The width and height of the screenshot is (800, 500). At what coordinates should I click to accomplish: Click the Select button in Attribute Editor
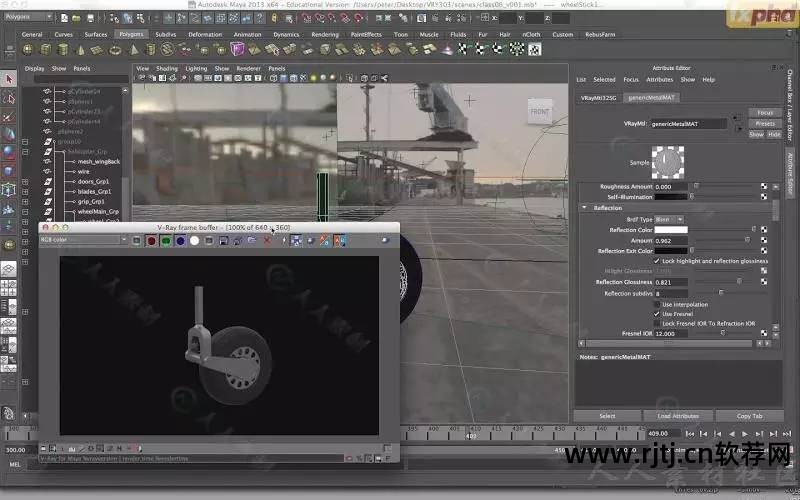point(607,416)
